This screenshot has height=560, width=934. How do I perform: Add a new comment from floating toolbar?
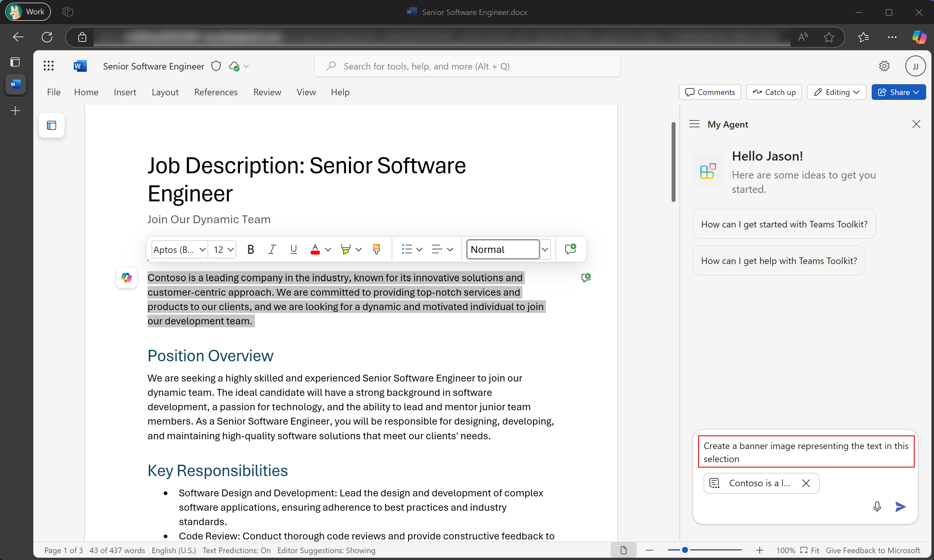(570, 249)
